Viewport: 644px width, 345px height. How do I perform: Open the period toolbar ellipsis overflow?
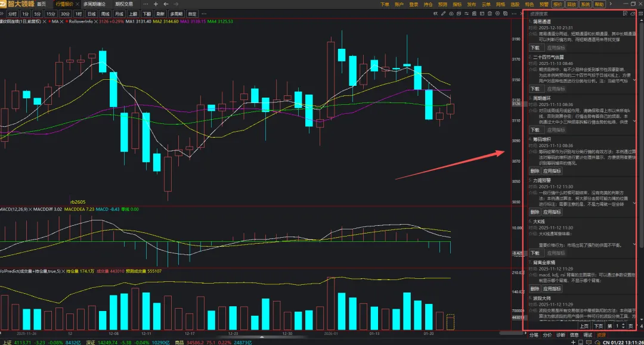click(204, 14)
